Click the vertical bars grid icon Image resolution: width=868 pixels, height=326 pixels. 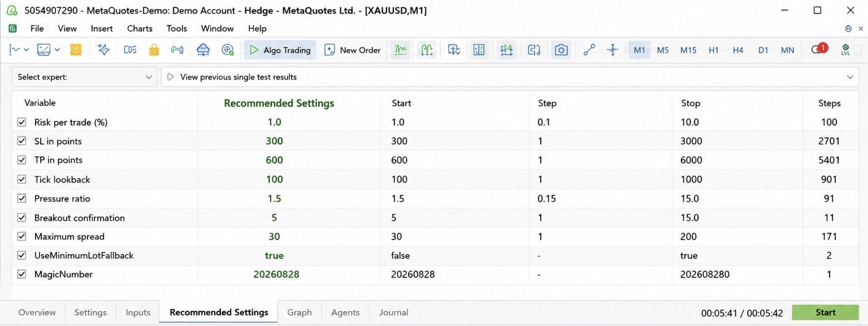click(x=479, y=50)
